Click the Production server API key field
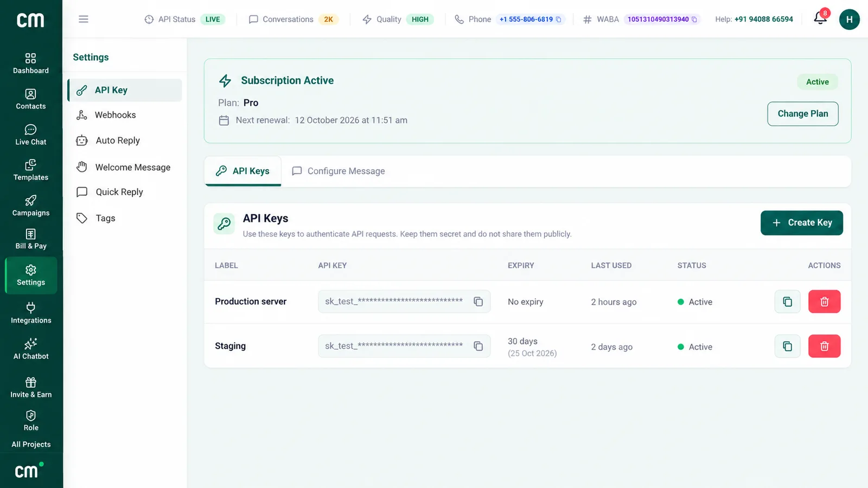Screen dimensions: 868x488 click(404, 301)
